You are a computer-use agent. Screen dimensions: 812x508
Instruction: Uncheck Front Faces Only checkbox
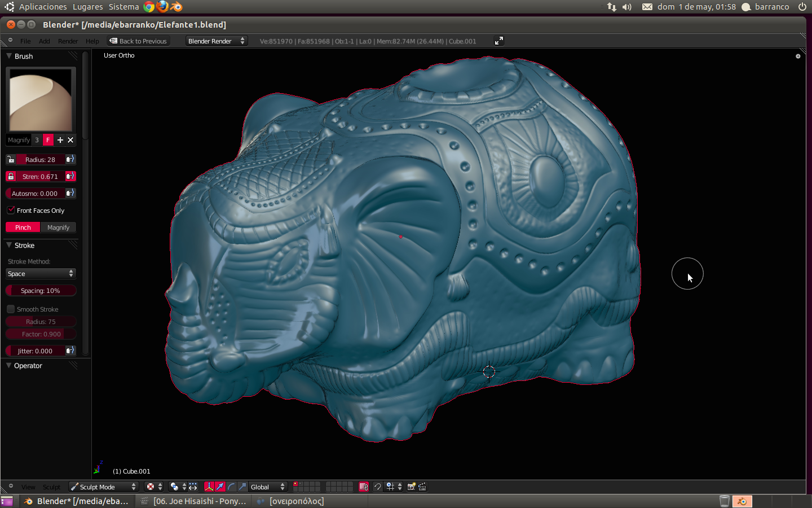pyautogui.click(x=11, y=210)
